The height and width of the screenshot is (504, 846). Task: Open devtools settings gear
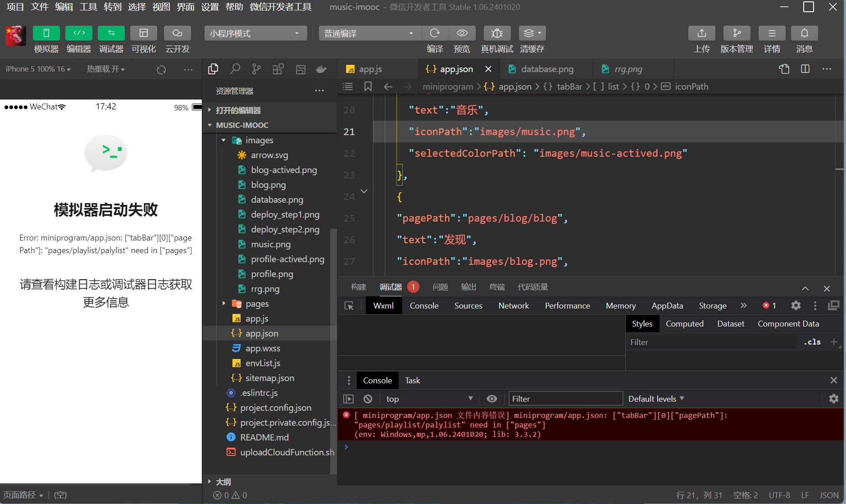click(796, 306)
